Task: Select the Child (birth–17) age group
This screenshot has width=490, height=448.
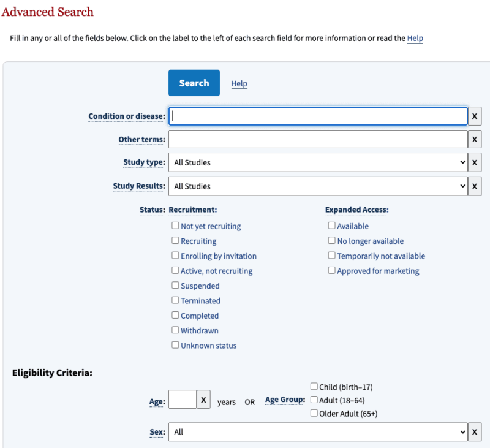Action: click(314, 386)
